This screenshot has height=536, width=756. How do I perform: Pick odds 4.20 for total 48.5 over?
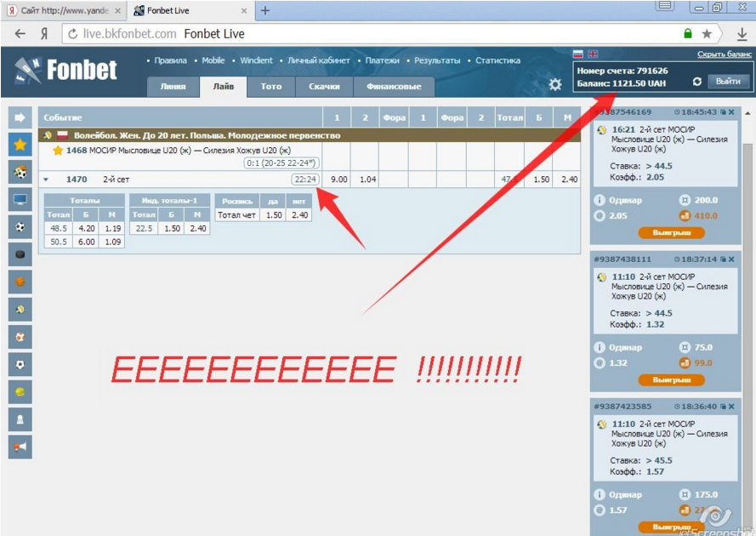pyautogui.click(x=86, y=228)
